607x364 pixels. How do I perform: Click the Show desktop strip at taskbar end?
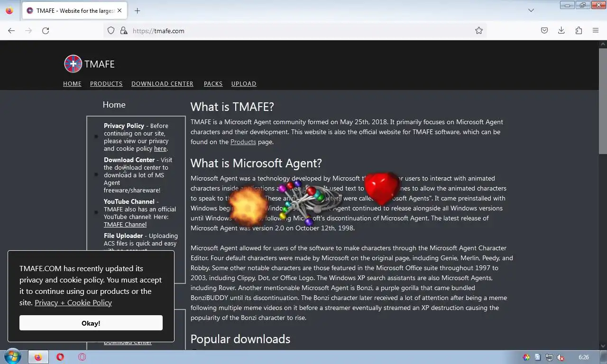[603, 357]
